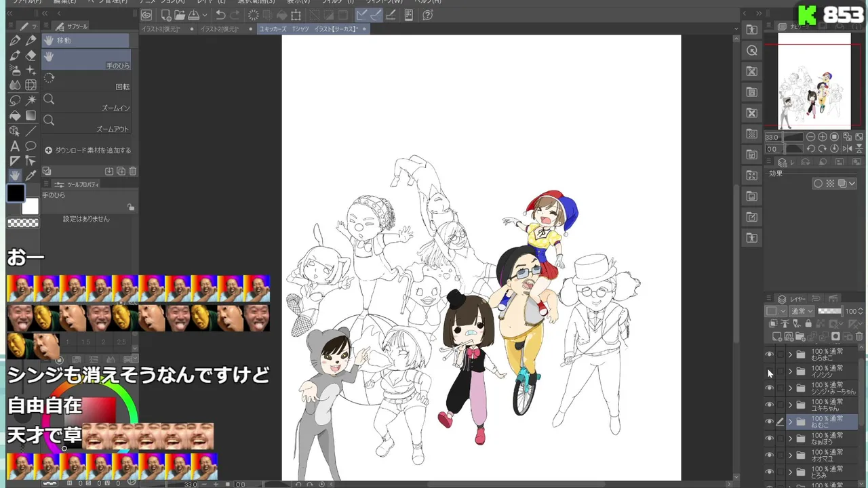
Task: Click the help question mark icon
Action: (x=427, y=15)
